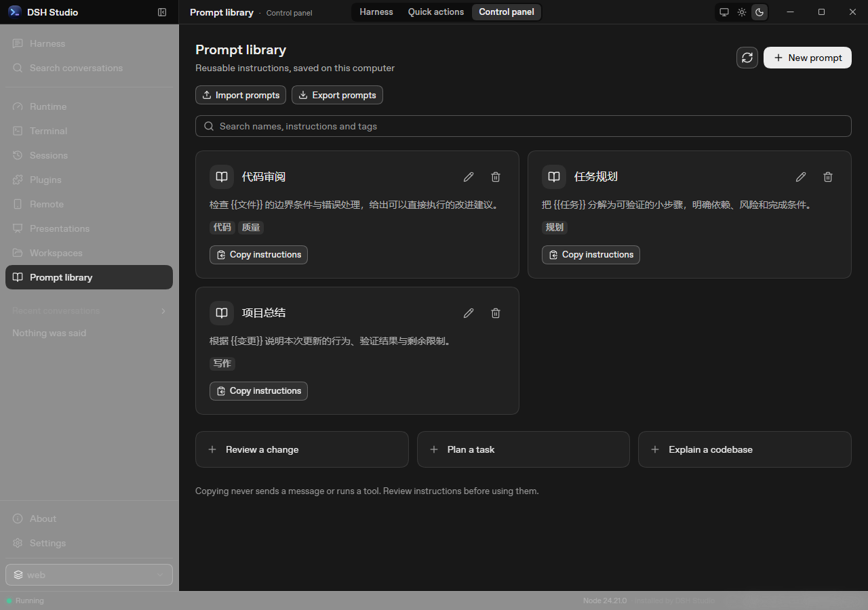
Task: Open Runtime from the sidebar
Action: [89, 106]
